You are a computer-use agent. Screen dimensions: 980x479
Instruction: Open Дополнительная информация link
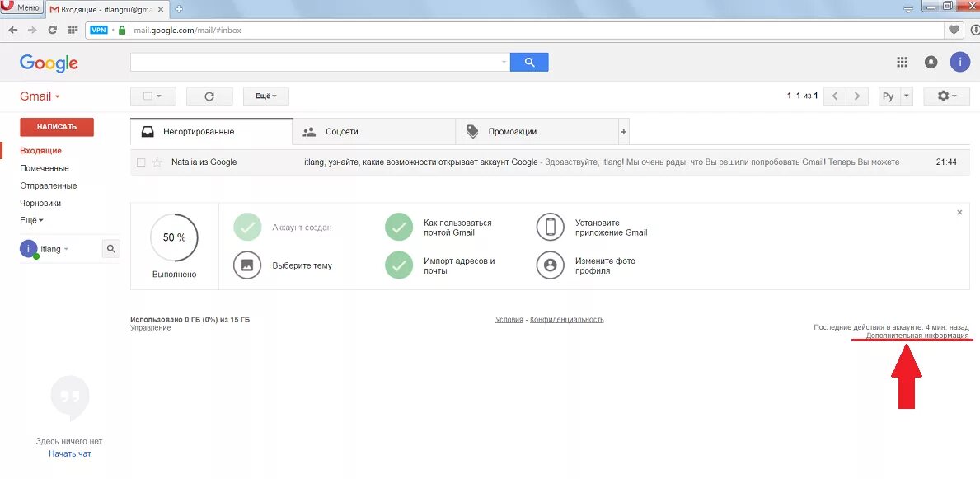[x=917, y=336]
